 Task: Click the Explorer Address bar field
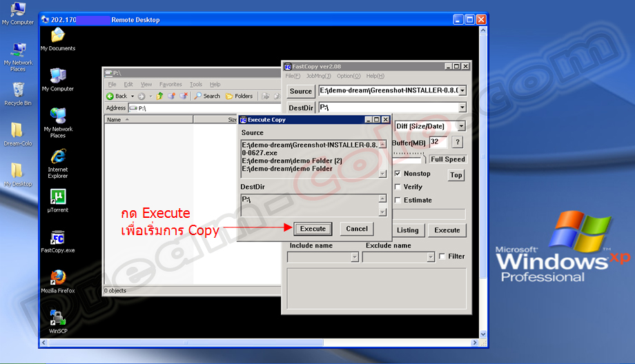204,108
